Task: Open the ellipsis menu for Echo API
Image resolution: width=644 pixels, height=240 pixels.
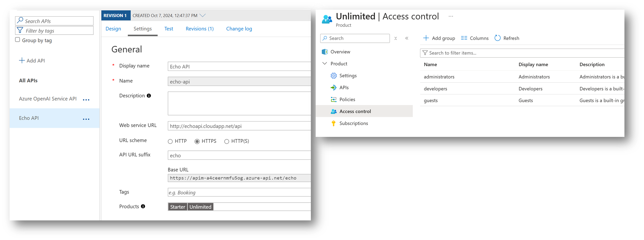Action: pyautogui.click(x=86, y=119)
